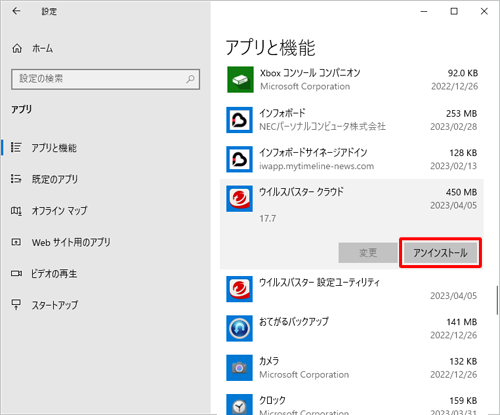Select the Xbox コンソール コンパニオン name
This screenshot has height=415, width=500.
click(x=310, y=73)
